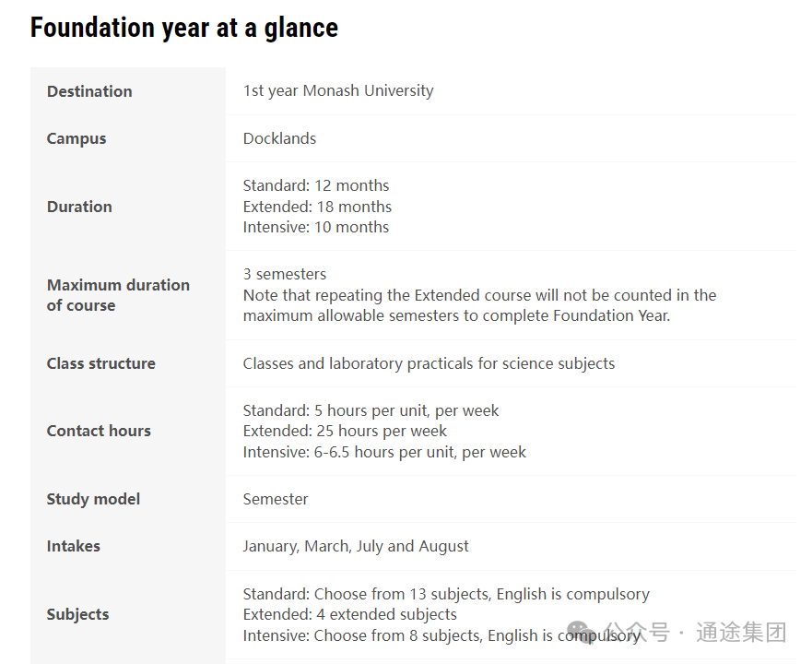Click 'Extended: 4 extended subjects' line
This screenshot has height=664, width=812.
coord(350,614)
